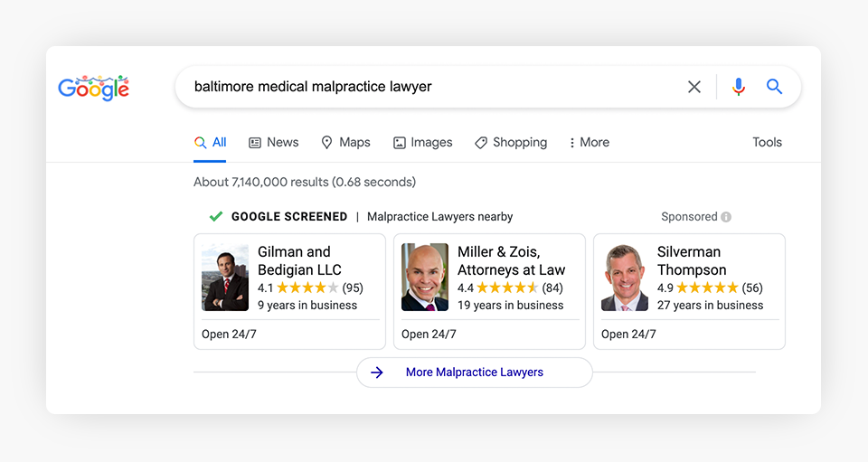Clear the search query with X icon

[x=694, y=87]
